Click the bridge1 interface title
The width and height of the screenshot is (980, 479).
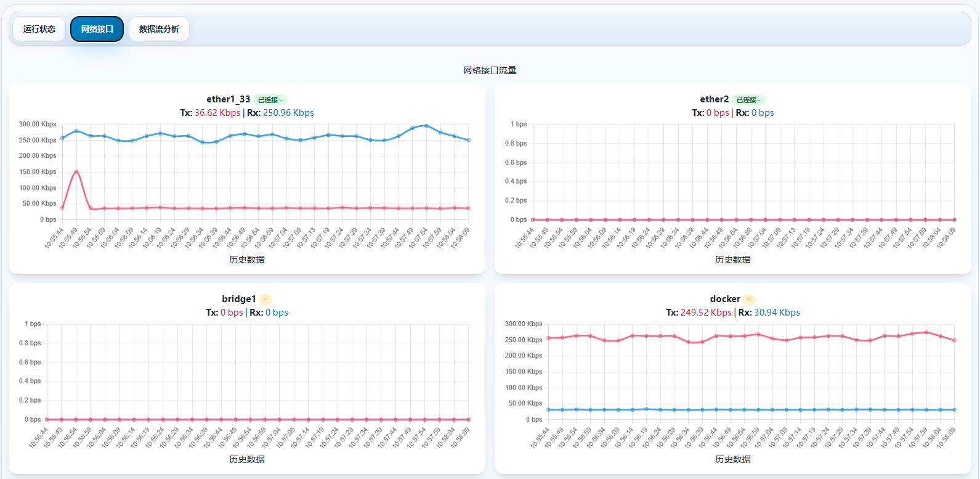[238, 299]
